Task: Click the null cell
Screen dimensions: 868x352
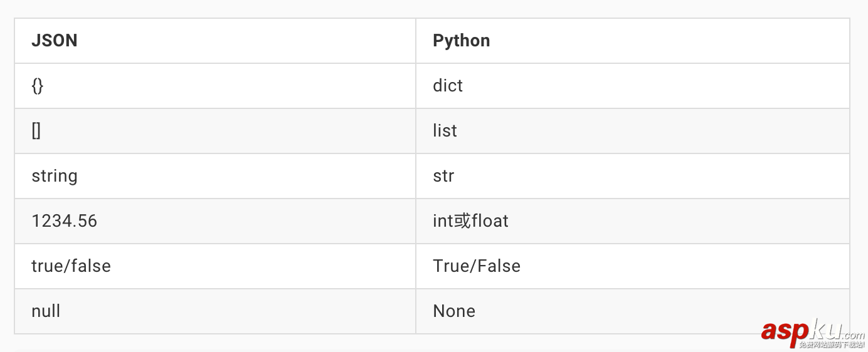Action: click(x=46, y=311)
